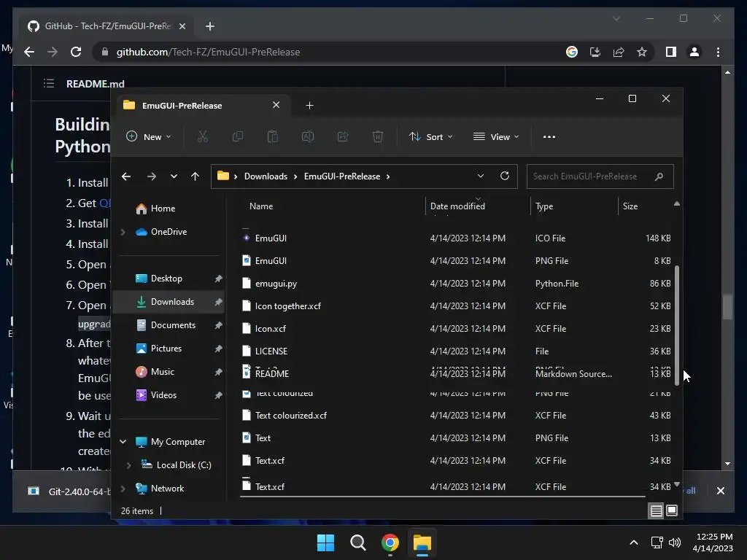The width and height of the screenshot is (747, 560).
Task: Switch to details view icon in status bar
Action: [x=656, y=511]
